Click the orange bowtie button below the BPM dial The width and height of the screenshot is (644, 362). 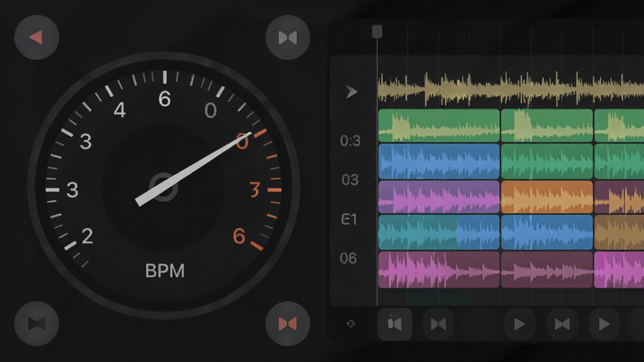point(287,324)
